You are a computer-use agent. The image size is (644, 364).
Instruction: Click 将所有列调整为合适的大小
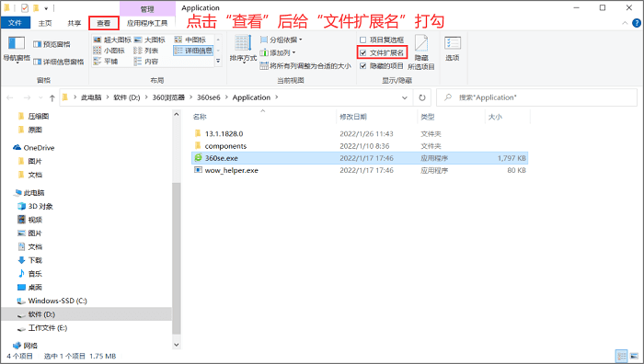305,65
